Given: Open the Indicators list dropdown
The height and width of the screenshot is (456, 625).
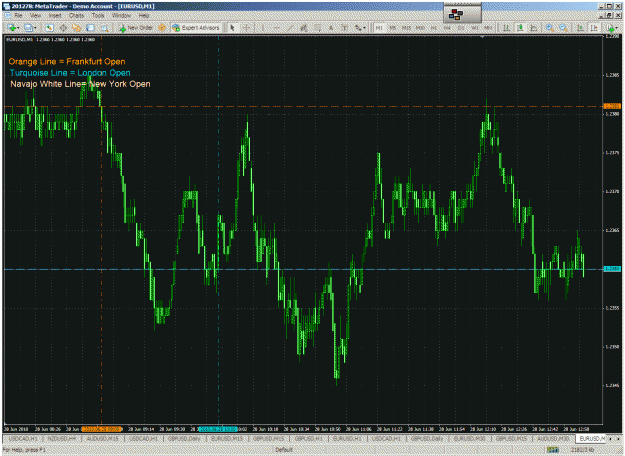Looking at the screenshot, I should click(611, 28).
